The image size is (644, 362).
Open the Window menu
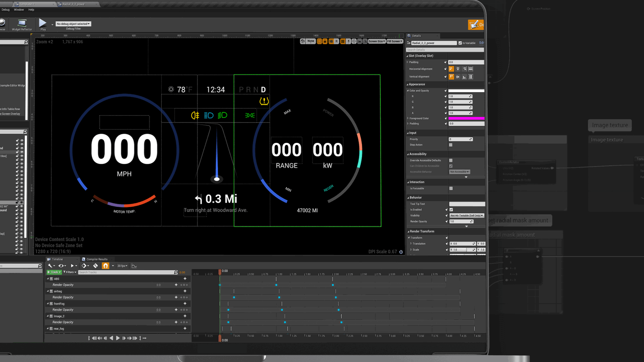point(19,10)
